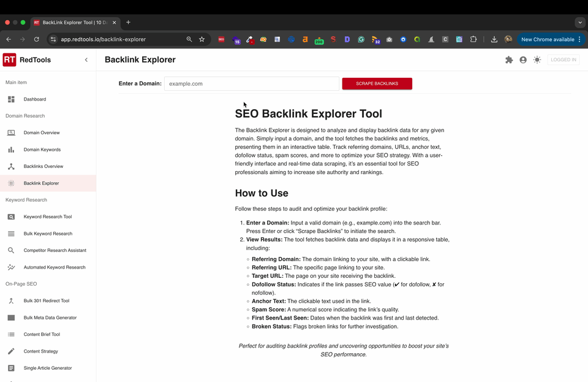Click the LOGGED IN button
The image size is (588, 382).
[x=563, y=59]
